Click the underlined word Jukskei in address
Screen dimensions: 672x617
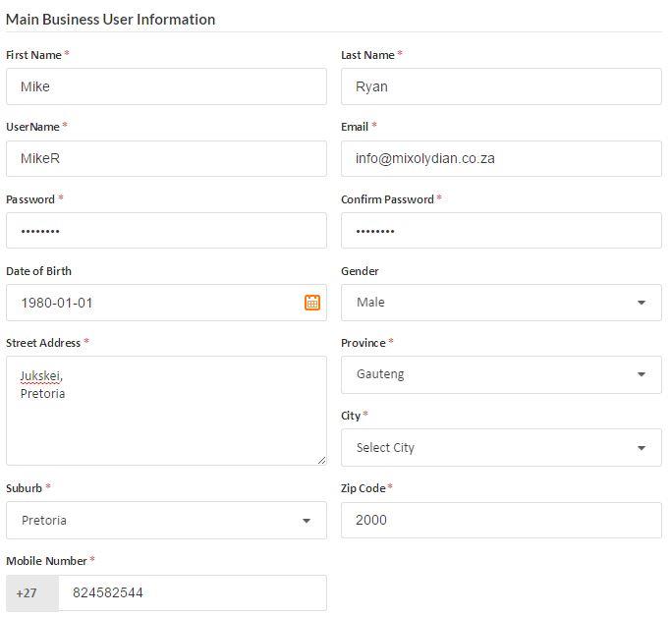pyautogui.click(x=41, y=376)
